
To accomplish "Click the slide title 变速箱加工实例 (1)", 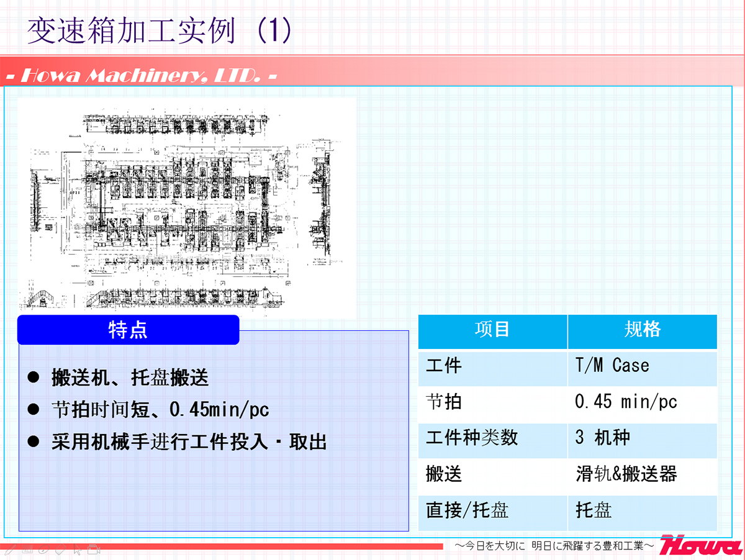I will 159,31.
